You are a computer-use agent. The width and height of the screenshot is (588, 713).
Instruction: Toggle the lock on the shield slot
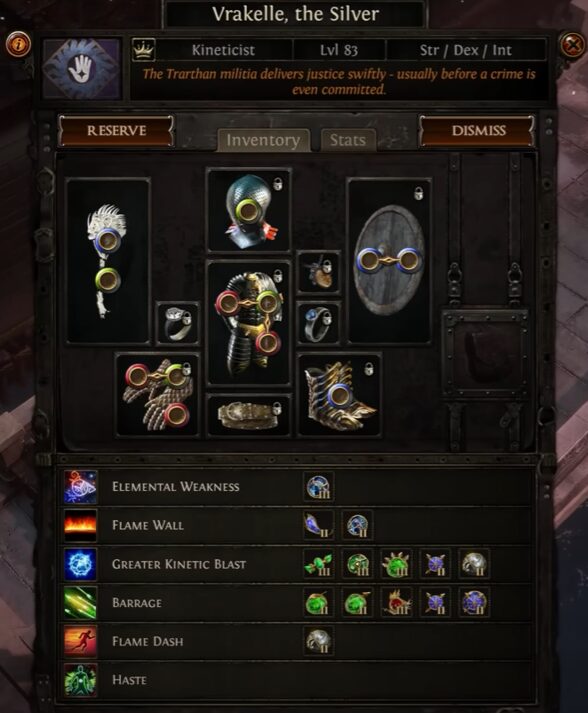pos(418,193)
